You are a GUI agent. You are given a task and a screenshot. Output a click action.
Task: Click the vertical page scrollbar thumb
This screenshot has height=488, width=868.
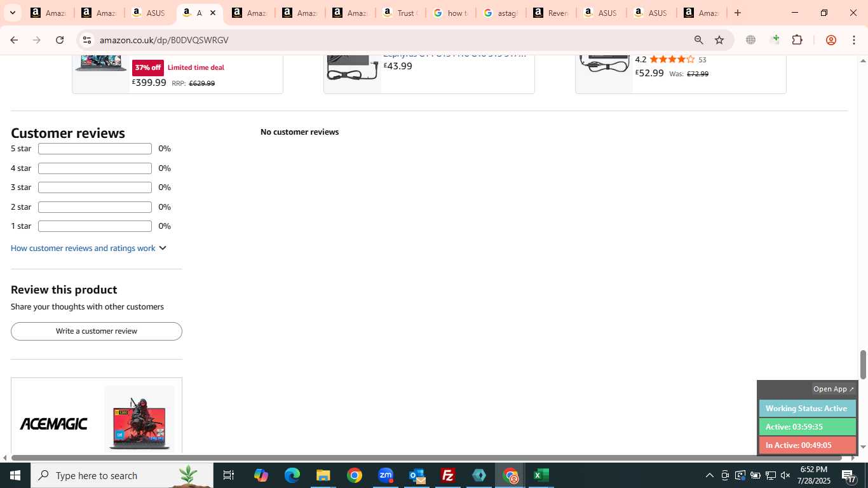(x=863, y=364)
